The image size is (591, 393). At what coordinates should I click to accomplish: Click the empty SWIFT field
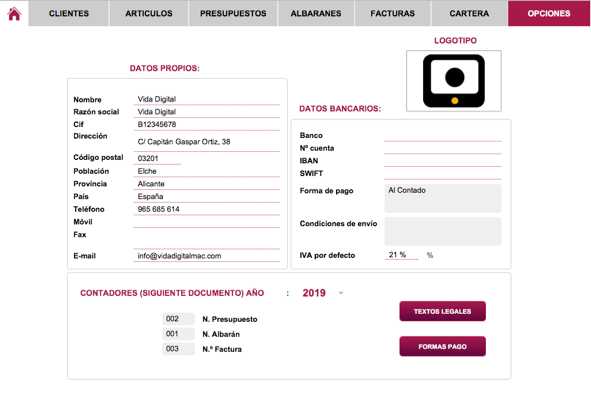(x=443, y=174)
